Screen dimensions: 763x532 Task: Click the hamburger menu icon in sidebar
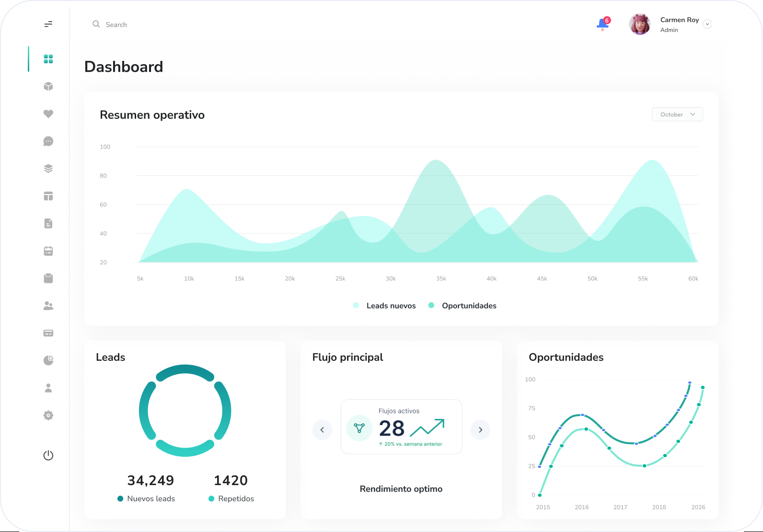click(48, 24)
